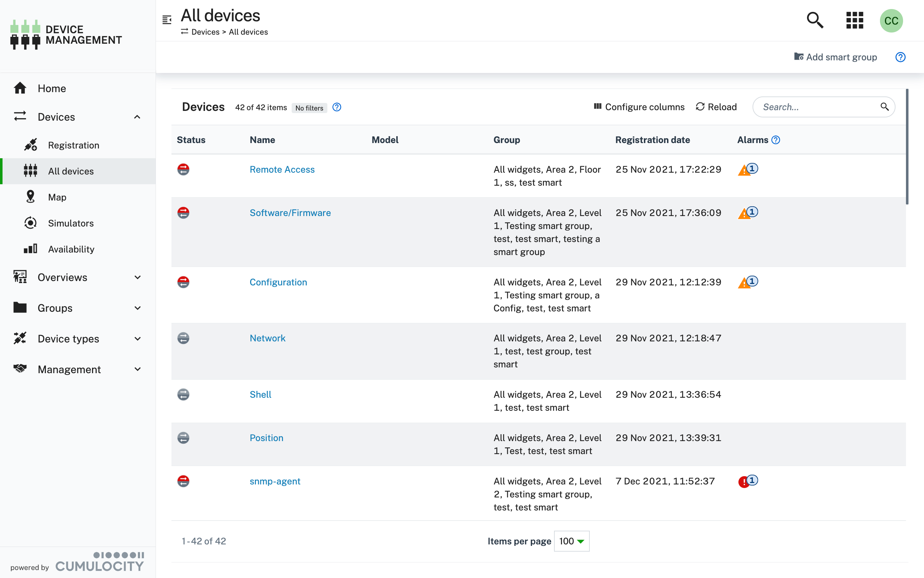Open Registration in the navigator
Image resolution: width=924 pixels, height=578 pixels.
tap(78, 145)
